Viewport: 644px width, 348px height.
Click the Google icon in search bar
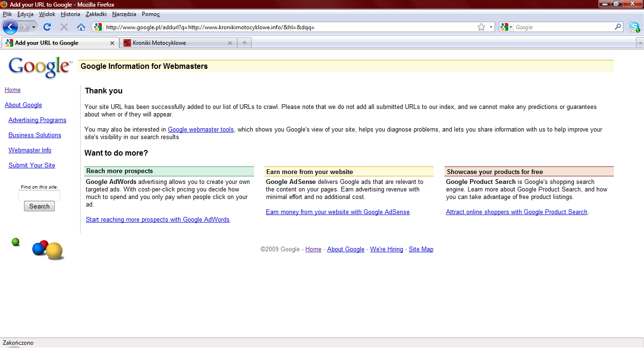coord(504,27)
